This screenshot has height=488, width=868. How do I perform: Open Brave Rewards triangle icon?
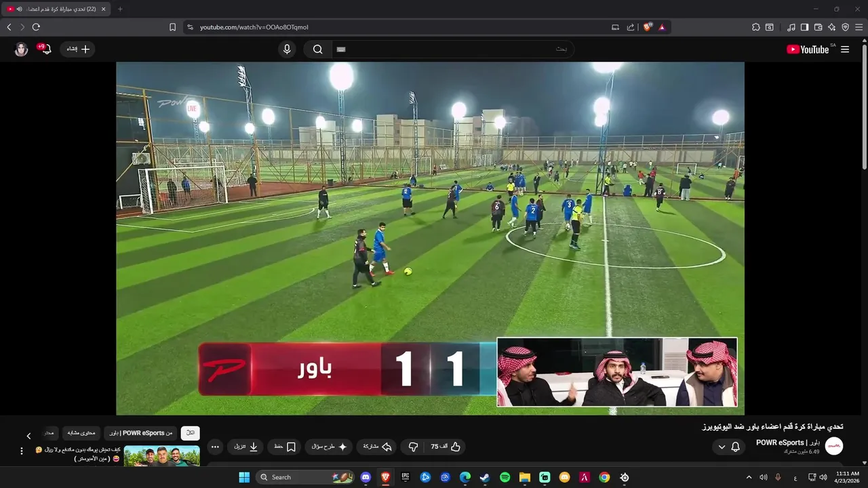[662, 27]
